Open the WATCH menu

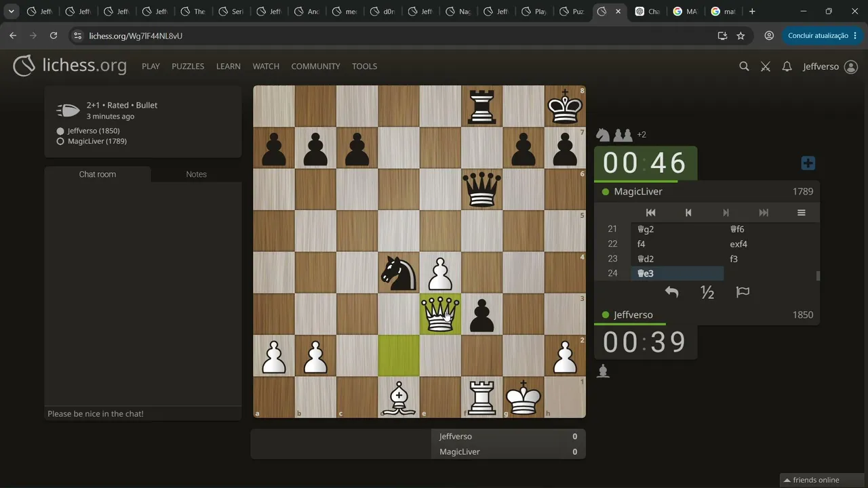266,66
